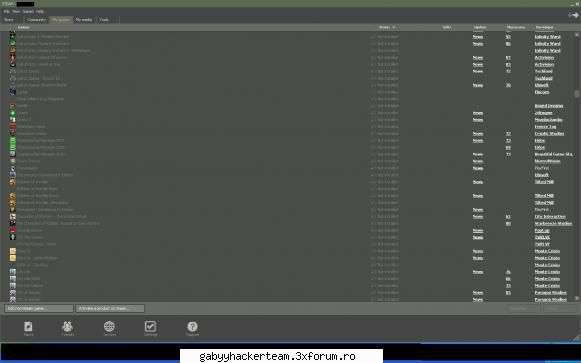
Task: Sort list by Metascore column header
Action: (x=516, y=27)
